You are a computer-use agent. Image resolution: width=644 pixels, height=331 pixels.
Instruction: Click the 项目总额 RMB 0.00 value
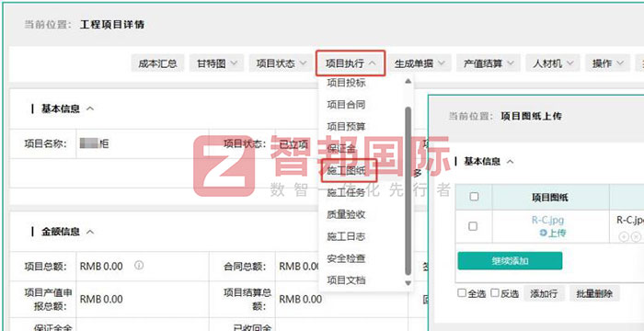pos(101,266)
